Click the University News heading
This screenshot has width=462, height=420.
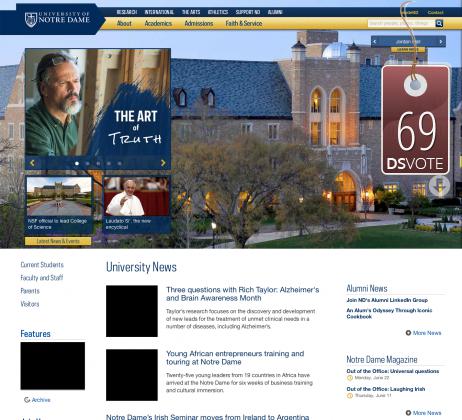[x=141, y=267]
